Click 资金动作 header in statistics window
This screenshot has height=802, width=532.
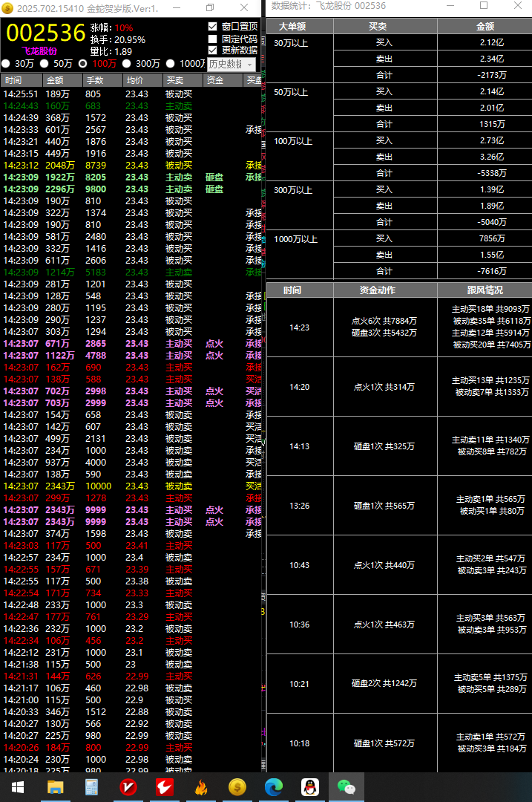click(x=385, y=290)
